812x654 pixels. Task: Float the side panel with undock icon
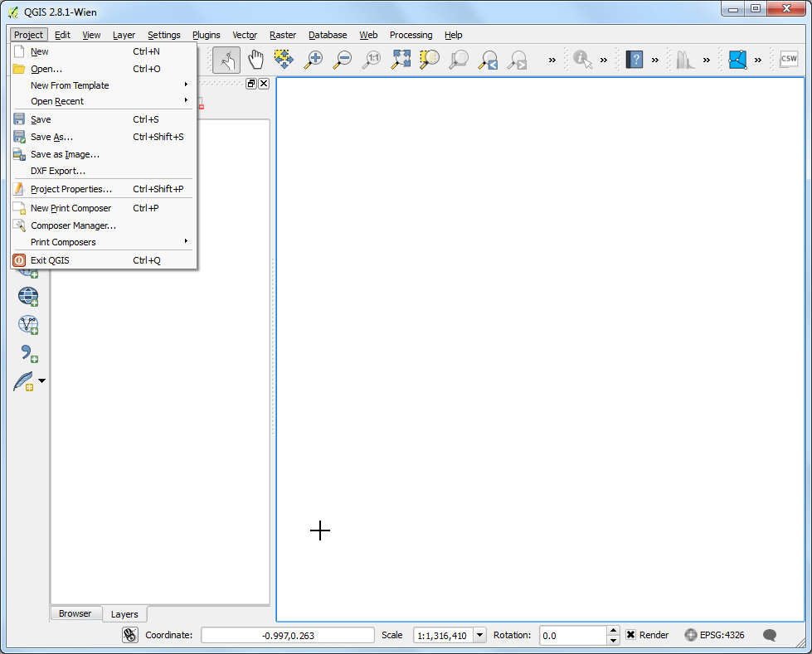251,83
